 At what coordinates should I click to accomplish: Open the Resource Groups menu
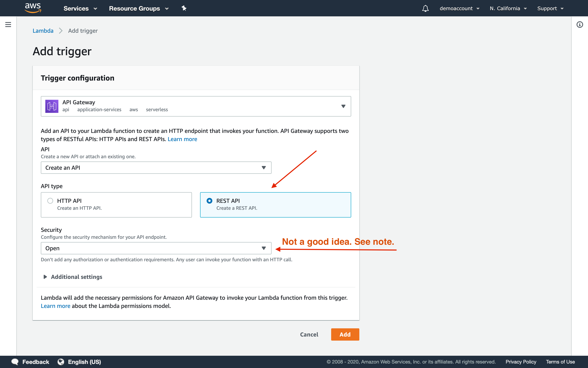pos(139,9)
